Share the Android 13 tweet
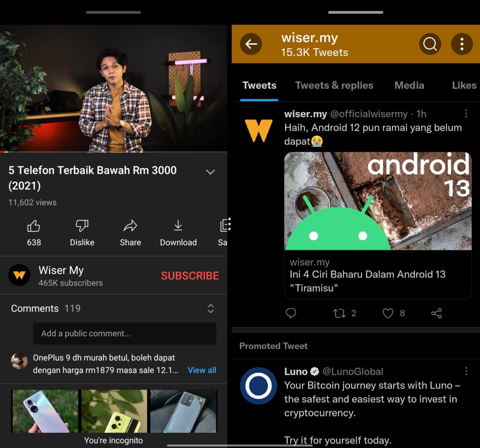Image resolution: width=480 pixels, height=448 pixels. (x=436, y=313)
